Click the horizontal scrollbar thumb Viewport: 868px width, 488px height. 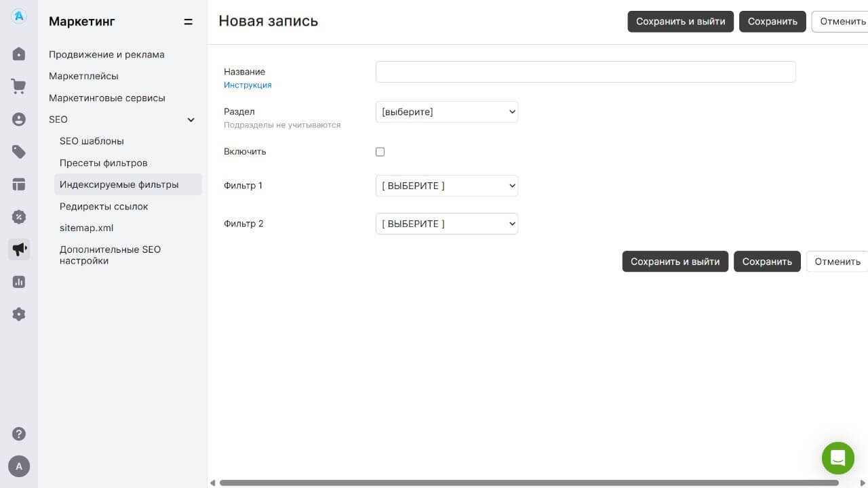click(x=529, y=483)
